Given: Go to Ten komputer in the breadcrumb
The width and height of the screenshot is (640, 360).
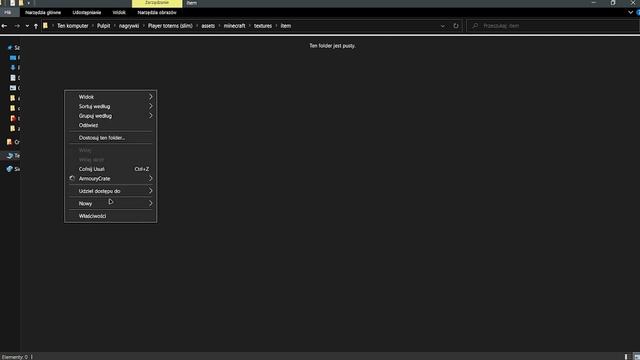Looking at the screenshot, I should tap(73, 26).
